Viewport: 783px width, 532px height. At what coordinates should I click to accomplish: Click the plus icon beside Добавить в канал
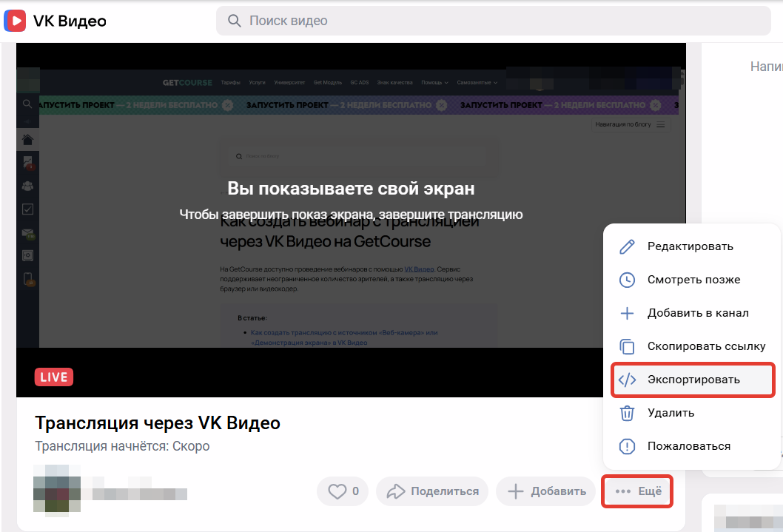coord(627,314)
